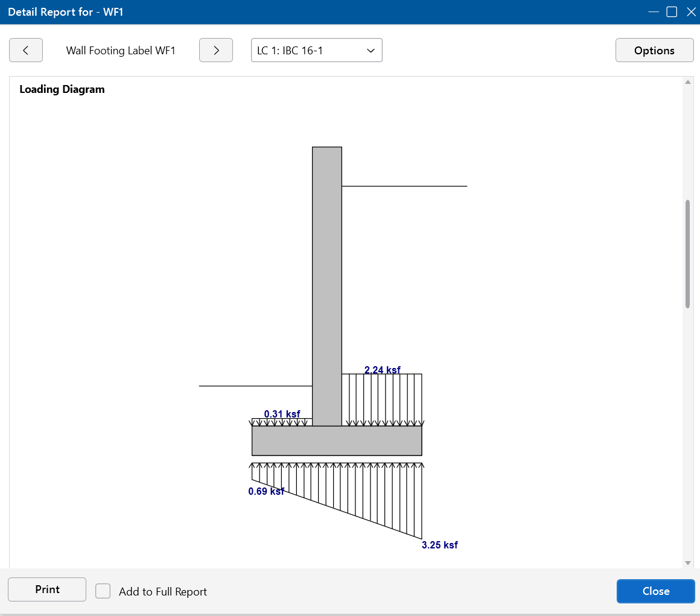Maximize the Detail Report window

pos(672,12)
